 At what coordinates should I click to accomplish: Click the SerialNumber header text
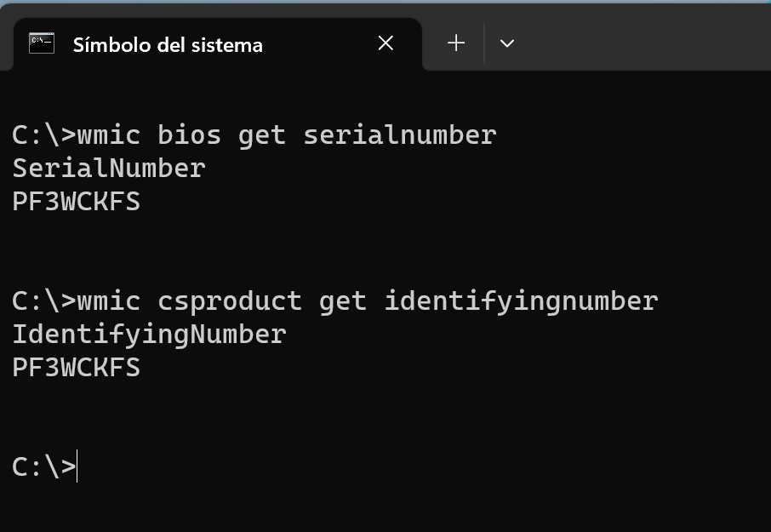coord(108,168)
